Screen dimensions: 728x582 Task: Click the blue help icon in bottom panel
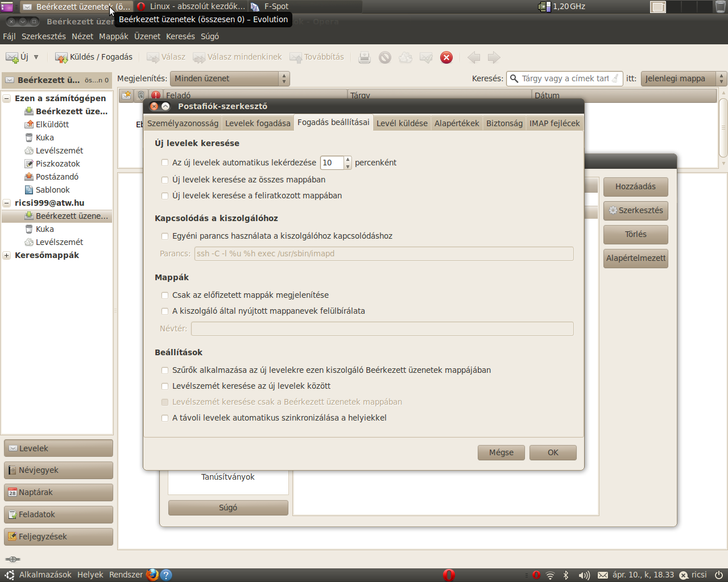pos(166,575)
